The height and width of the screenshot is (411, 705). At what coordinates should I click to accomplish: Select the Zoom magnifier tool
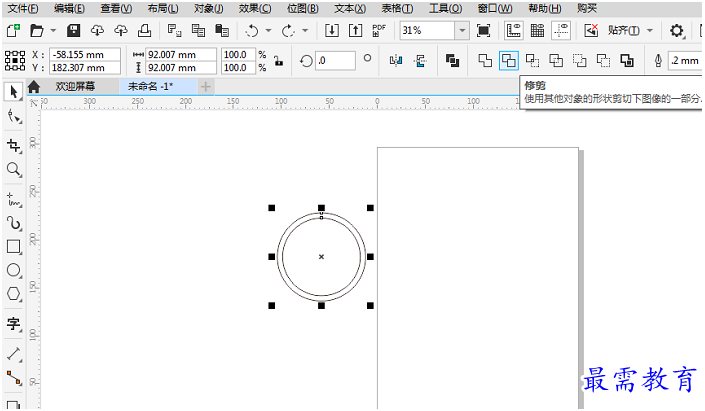click(13, 170)
